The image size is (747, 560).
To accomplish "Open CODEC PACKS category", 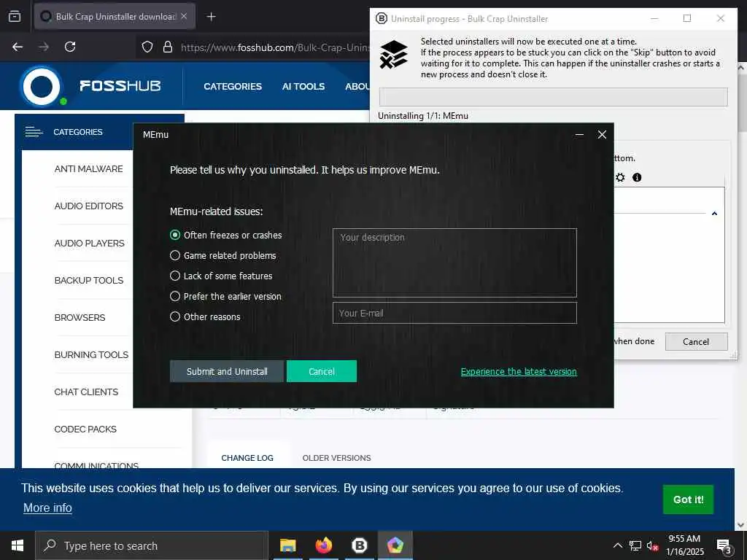I will point(85,429).
